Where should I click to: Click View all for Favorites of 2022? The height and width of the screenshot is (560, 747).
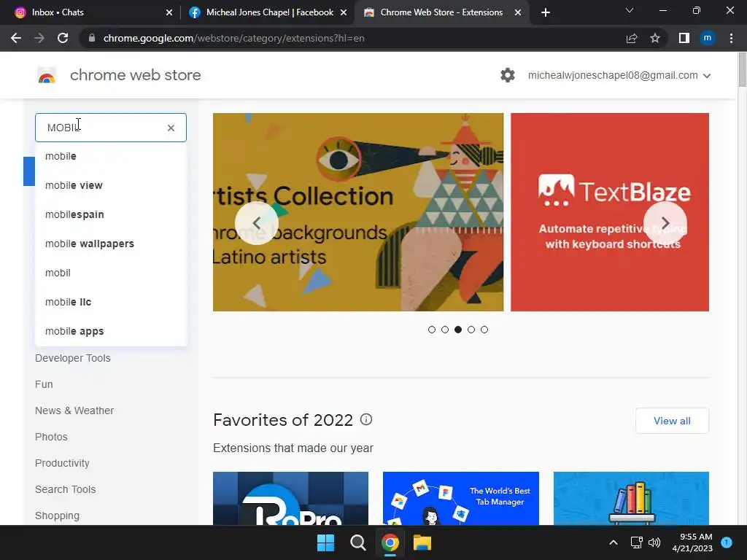click(672, 421)
